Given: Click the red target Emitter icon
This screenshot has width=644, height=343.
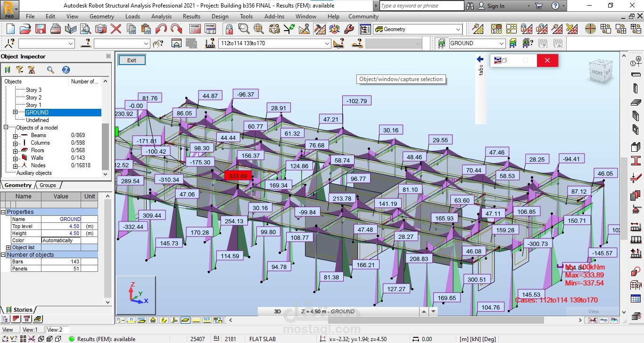Looking at the screenshot, I should [x=590, y=29].
